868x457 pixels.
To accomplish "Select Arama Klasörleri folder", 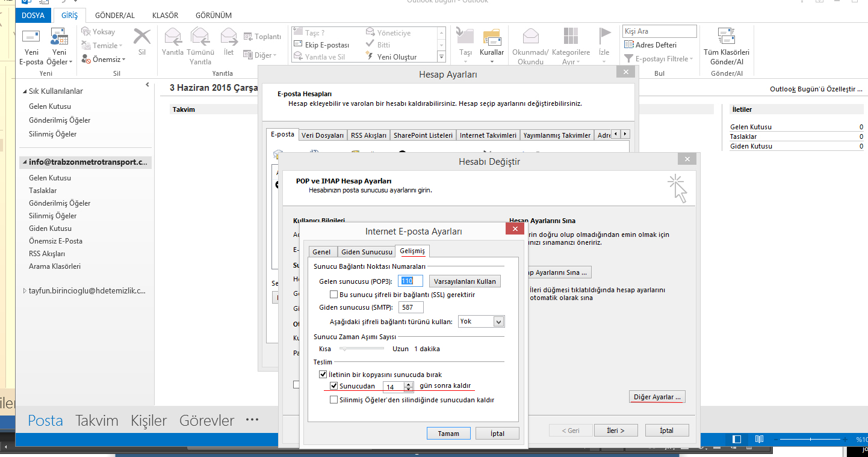I will click(54, 266).
